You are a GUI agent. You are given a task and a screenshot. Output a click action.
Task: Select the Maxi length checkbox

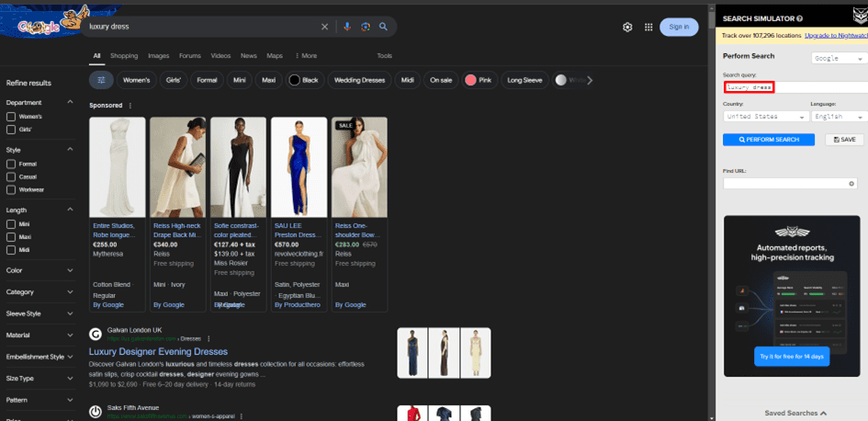(10, 237)
